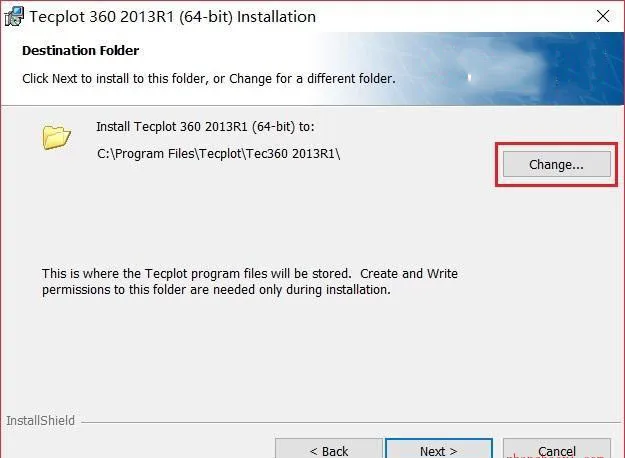The image size is (625, 458).
Task: Click the Tecplot 360 2013R1 Installation window title
Action: (x=173, y=17)
